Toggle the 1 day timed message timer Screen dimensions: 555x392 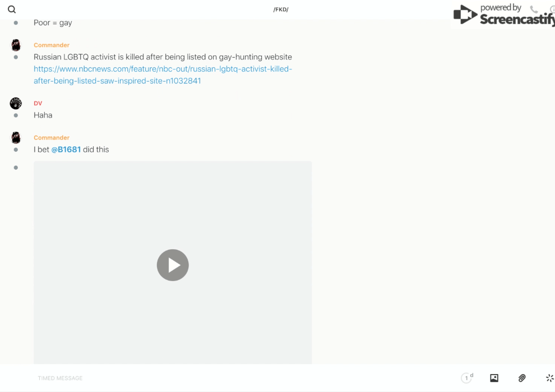[x=466, y=378]
